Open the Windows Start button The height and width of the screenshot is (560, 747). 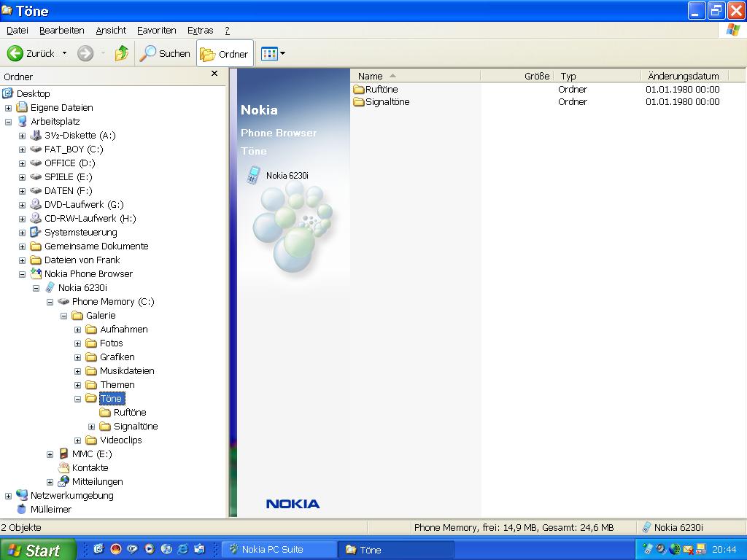tap(38, 550)
